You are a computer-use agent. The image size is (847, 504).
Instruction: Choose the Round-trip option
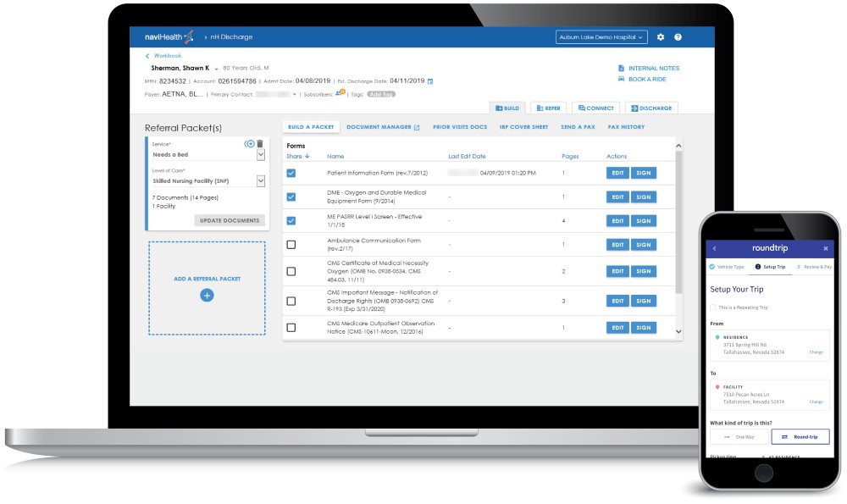[x=800, y=436]
